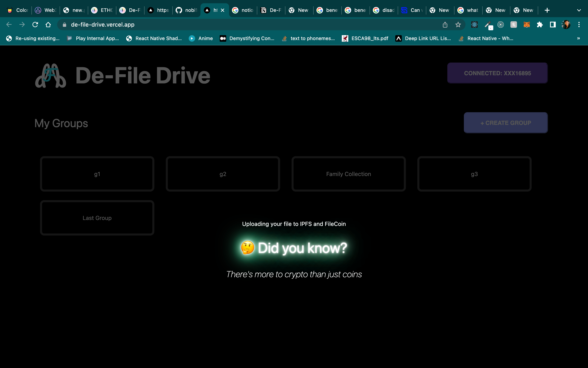Viewport: 588px width, 368px height.
Task: Click the gray square extension icon
Action: (x=513, y=25)
